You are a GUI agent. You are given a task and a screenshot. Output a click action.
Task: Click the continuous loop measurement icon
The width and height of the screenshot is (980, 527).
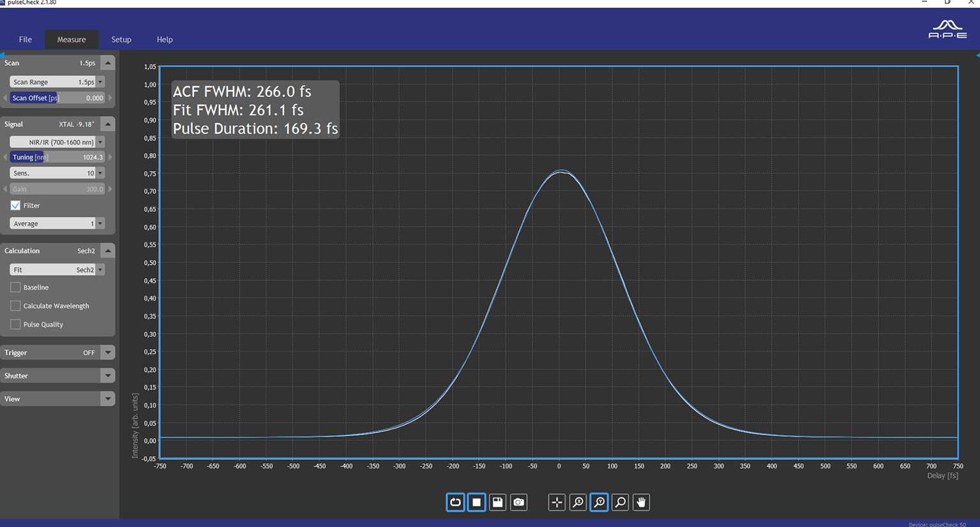click(x=455, y=502)
